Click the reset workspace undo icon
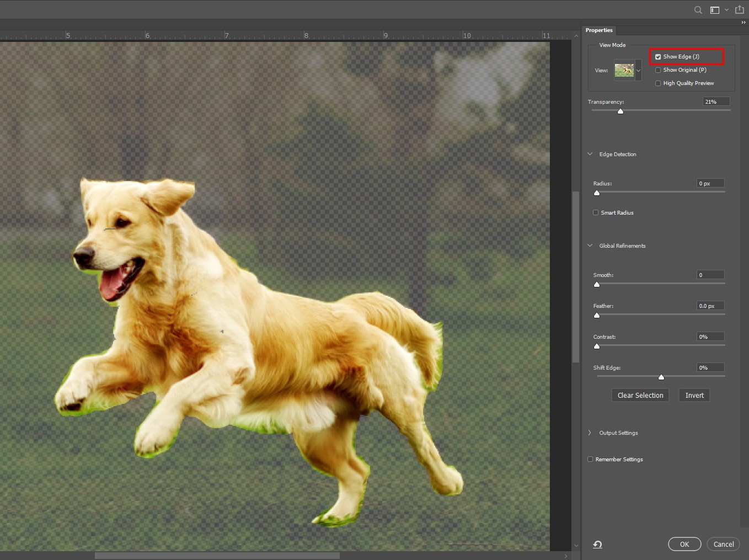Viewport: 749px width, 560px height. click(x=597, y=545)
